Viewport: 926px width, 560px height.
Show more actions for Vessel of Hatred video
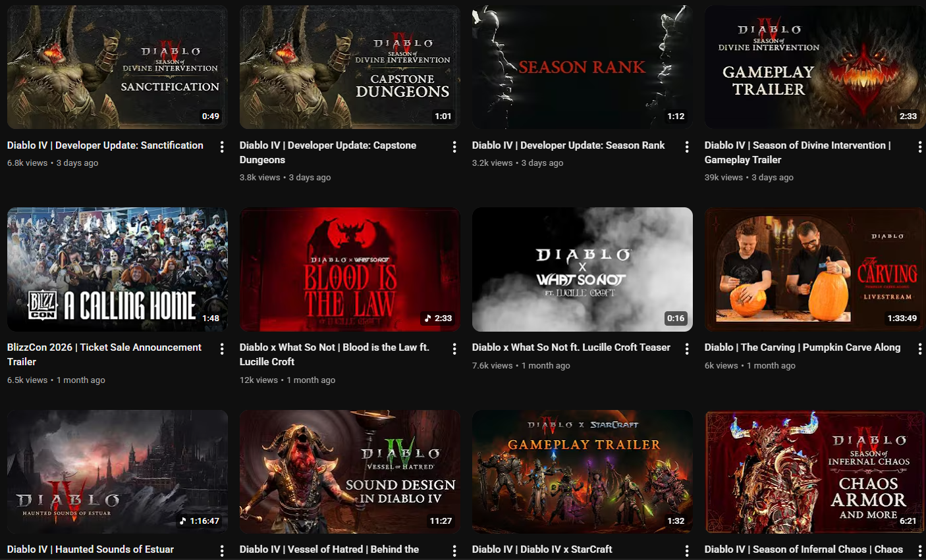point(454,551)
